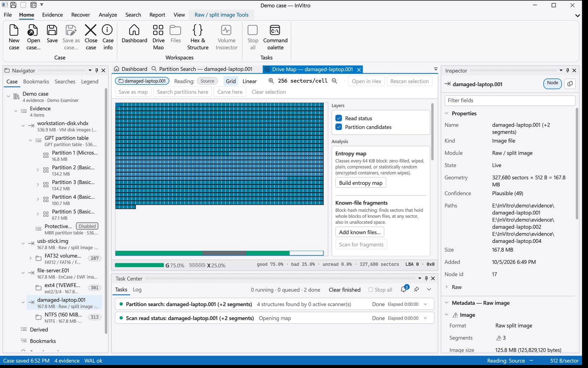The image size is (588, 368).
Task: Toggle Reading mode Source pill
Action: 207,81
